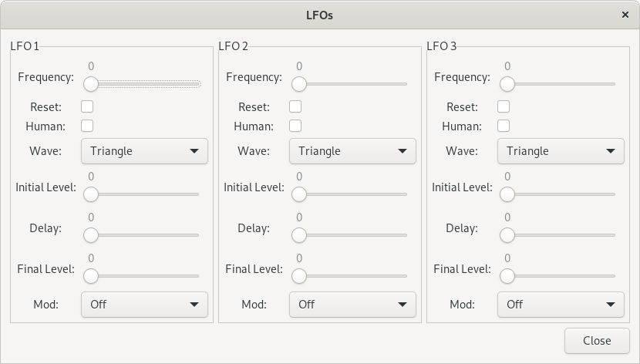Screen dimensions: 640x364
Task: Open the LFO 2 Mod Off dropdown
Action: pos(352,305)
